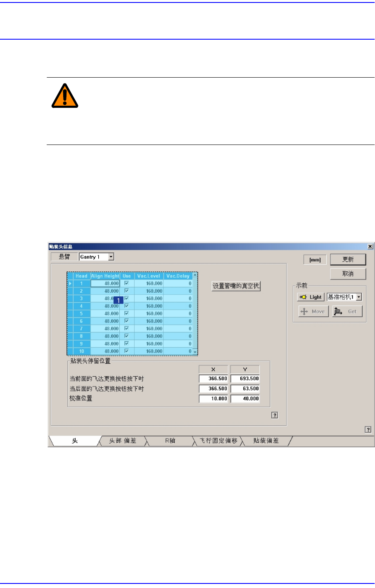Open the Gantry 1 dropdown
Image resolution: width=375 pixels, height=588 pixels.
click(x=111, y=257)
